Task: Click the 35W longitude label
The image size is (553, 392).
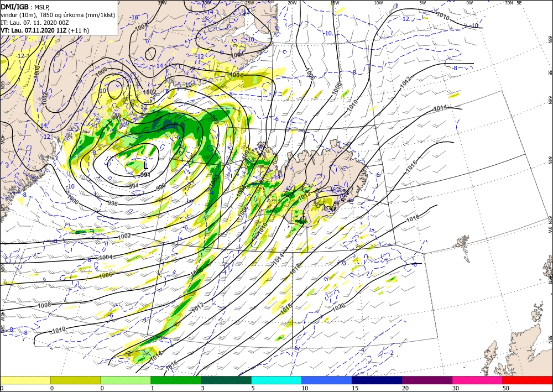Action: 162,2
